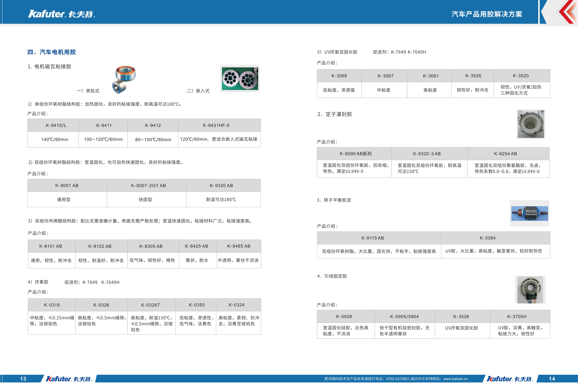Select the K-9410/L table header cell
The width and height of the screenshot is (578, 392).
click(53, 125)
